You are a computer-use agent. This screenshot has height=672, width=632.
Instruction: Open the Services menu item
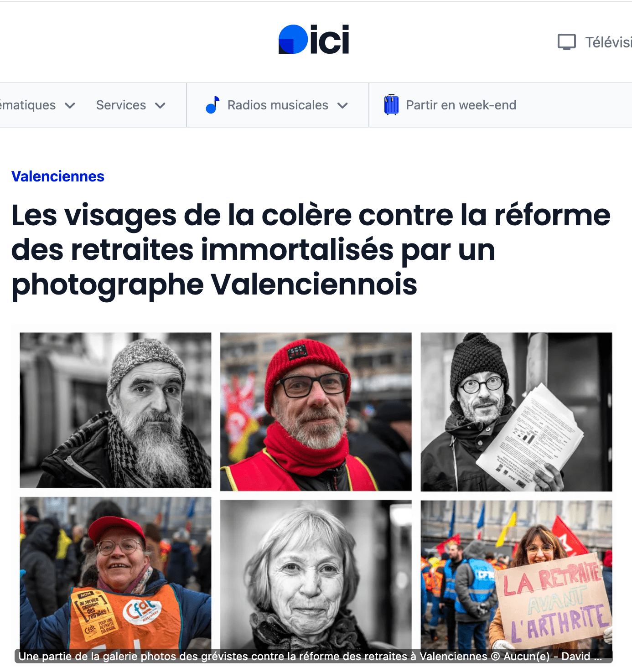pos(121,105)
